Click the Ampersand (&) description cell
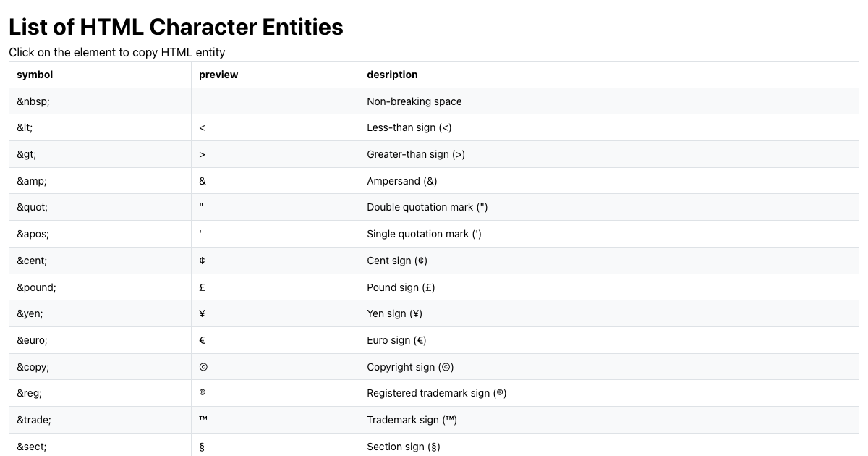The image size is (868, 456). click(x=402, y=181)
